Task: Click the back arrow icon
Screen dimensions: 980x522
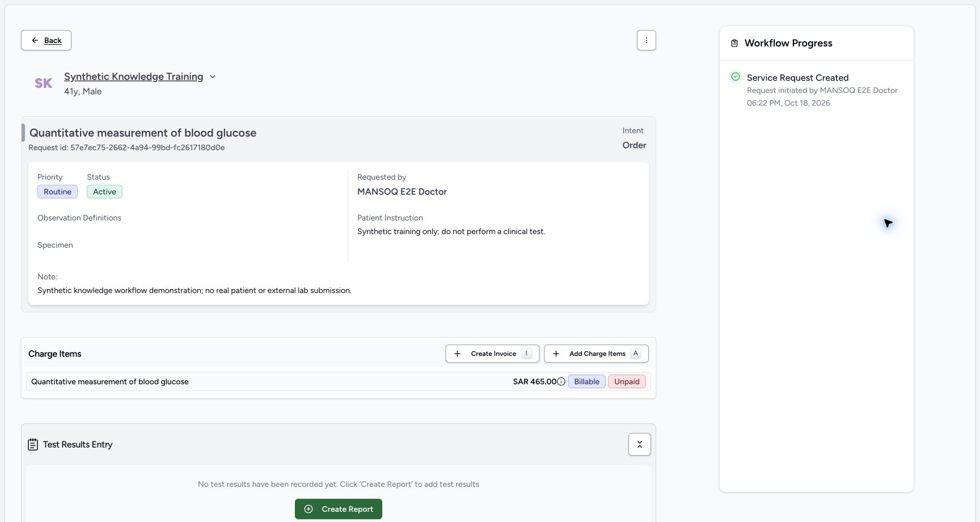Action: point(35,40)
